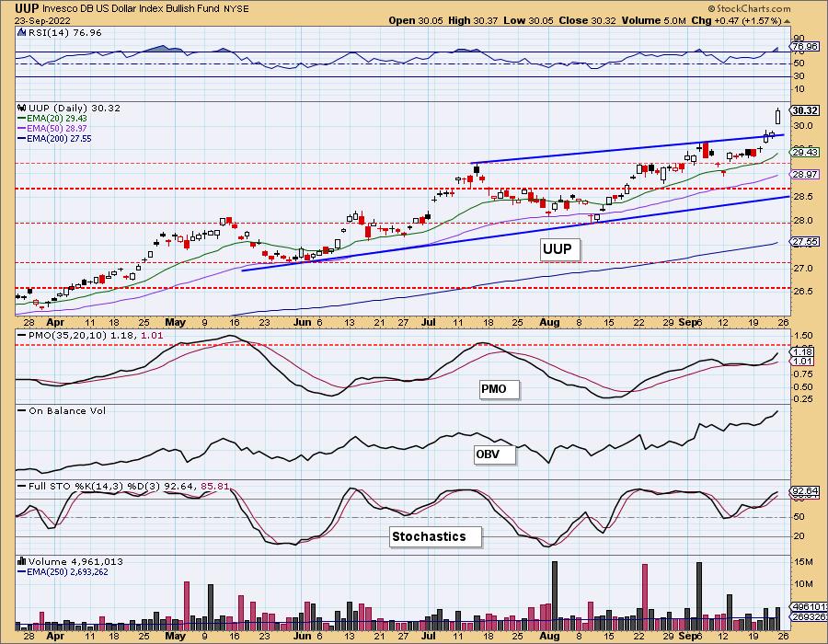Click the bar-chart icon beside Volume 4,961,013
Screen dimensions: 828x644
22,561
